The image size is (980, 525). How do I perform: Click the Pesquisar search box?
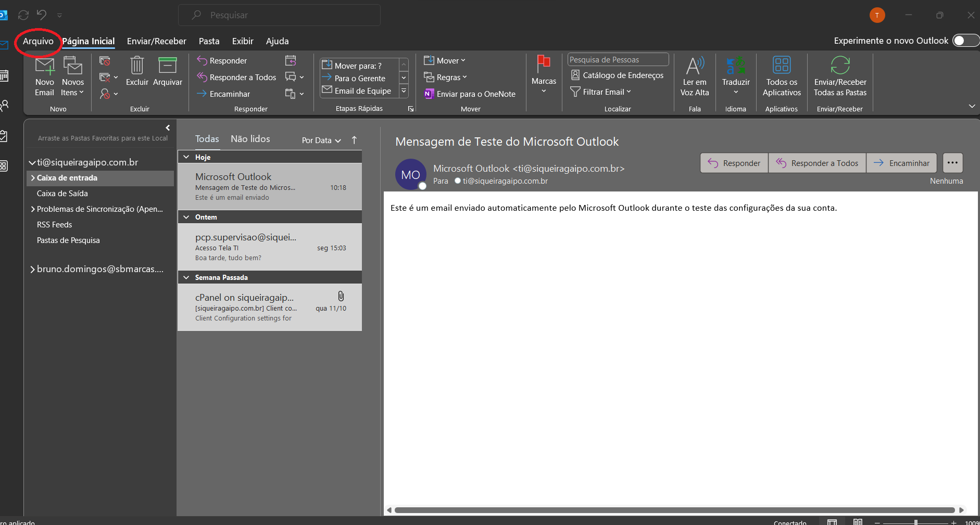tap(279, 15)
